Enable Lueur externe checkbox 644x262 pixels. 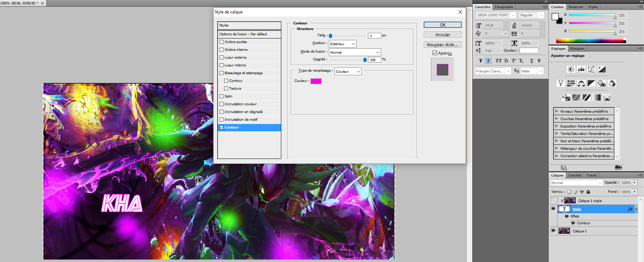pyautogui.click(x=221, y=57)
